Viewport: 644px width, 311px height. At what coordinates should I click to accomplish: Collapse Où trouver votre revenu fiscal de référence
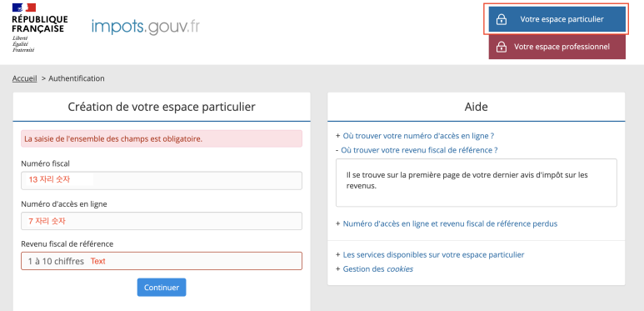pos(419,150)
